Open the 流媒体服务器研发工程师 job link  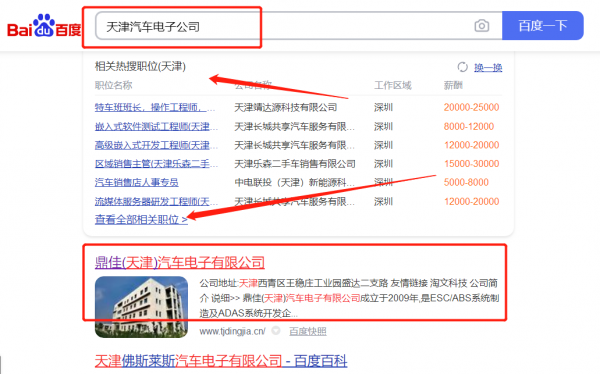[156, 201]
